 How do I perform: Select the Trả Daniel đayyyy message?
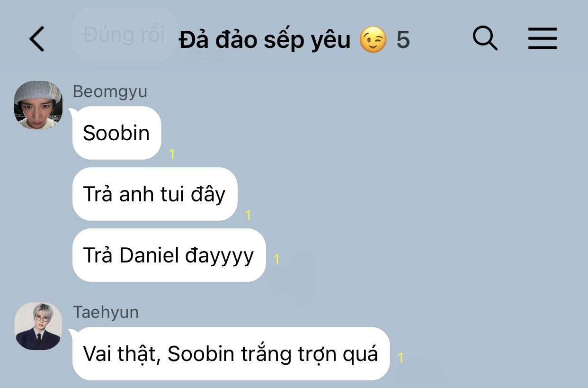click(x=169, y=255)
